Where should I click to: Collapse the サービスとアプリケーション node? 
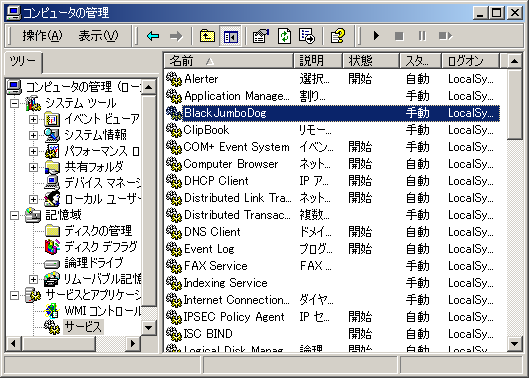tap(15, 296)
